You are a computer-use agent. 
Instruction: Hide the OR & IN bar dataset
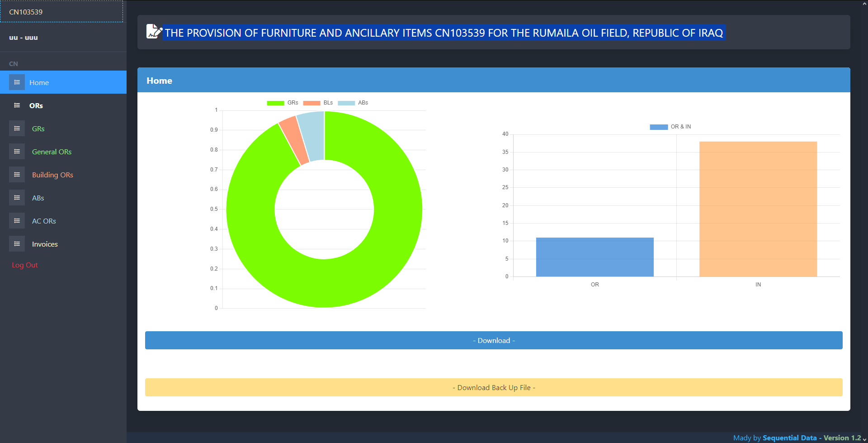(670, 127)
